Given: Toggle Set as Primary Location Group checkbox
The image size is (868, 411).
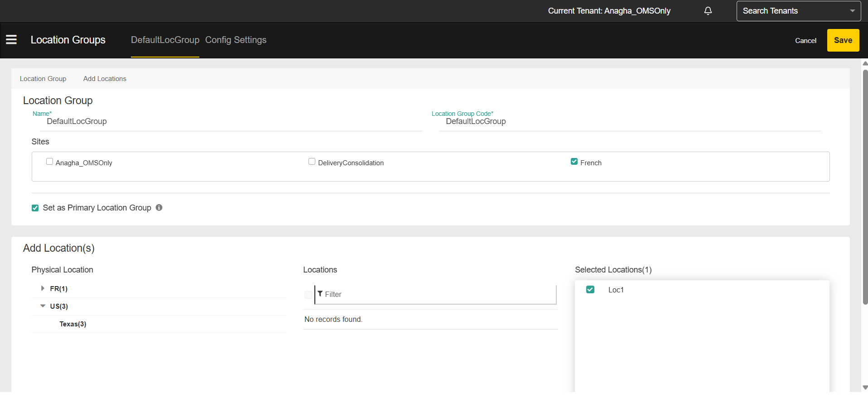Looking at the screenshot, I should click(x=35, y=208).
